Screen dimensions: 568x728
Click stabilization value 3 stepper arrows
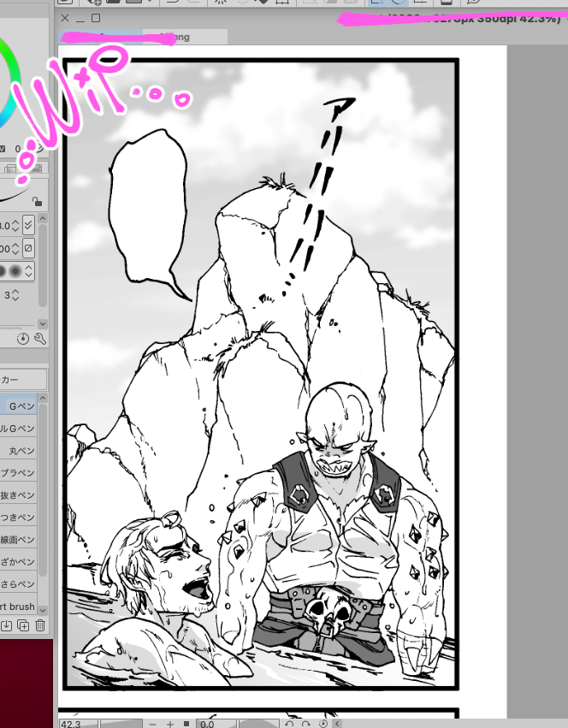click(15, 295)
